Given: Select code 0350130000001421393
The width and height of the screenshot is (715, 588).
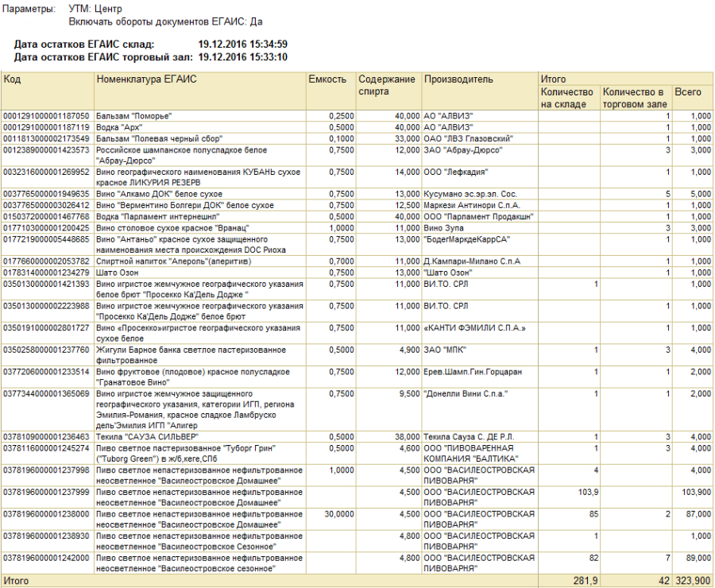Looking at the screenshot, I should [x=47, y=284].
